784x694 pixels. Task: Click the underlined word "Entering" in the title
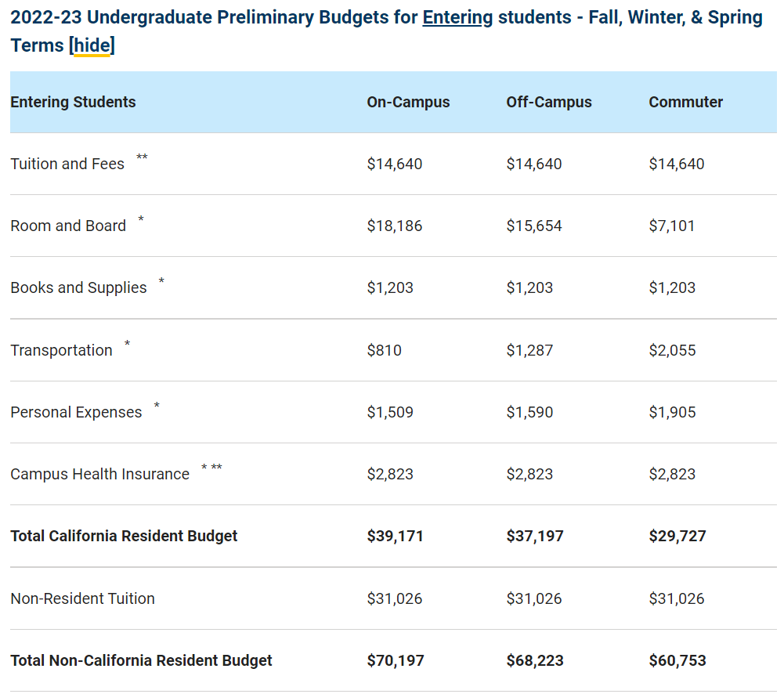click(457, 17)
